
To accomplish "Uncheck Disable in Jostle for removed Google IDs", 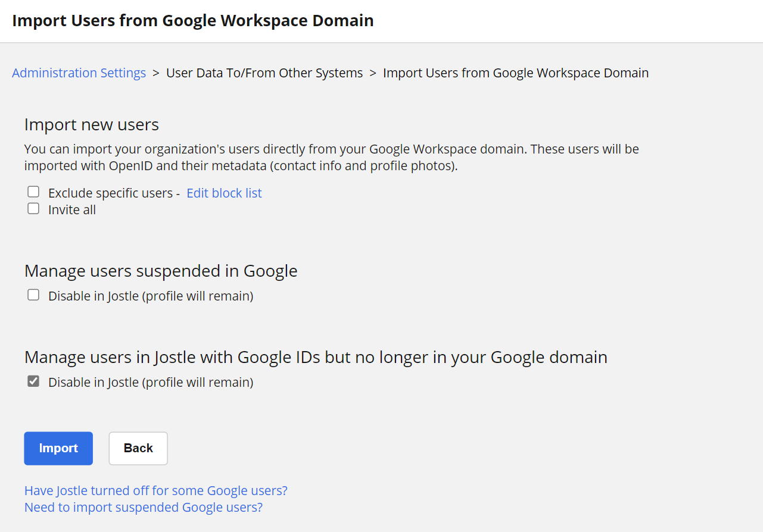I will click(33, 381).
